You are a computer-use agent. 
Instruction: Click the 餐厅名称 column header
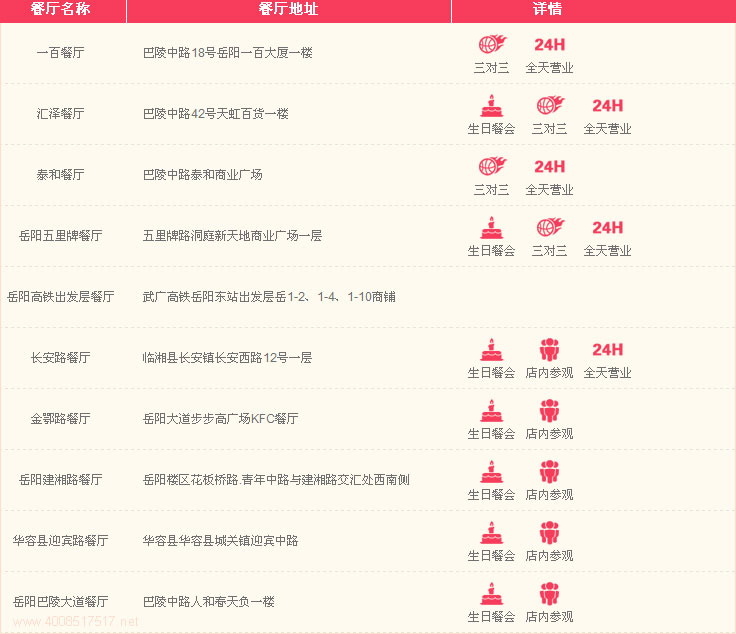click(x=60, y=10)
